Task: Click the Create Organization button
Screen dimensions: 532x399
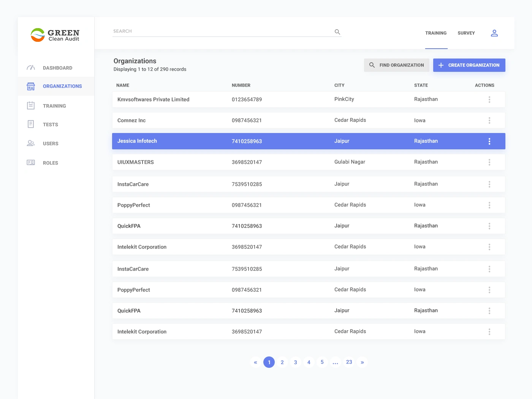Action: pos(469,65)
